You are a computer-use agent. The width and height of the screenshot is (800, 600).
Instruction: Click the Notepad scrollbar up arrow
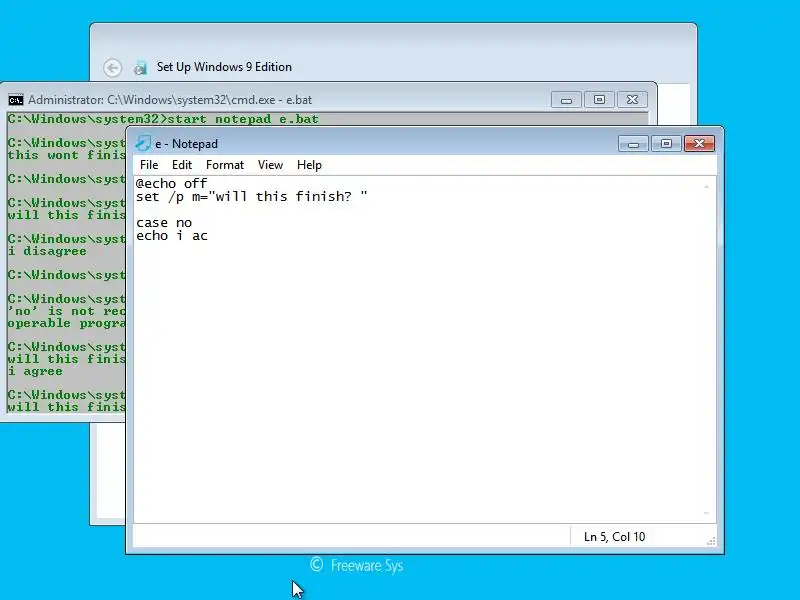pyautogui.click(x=707, y=187)
